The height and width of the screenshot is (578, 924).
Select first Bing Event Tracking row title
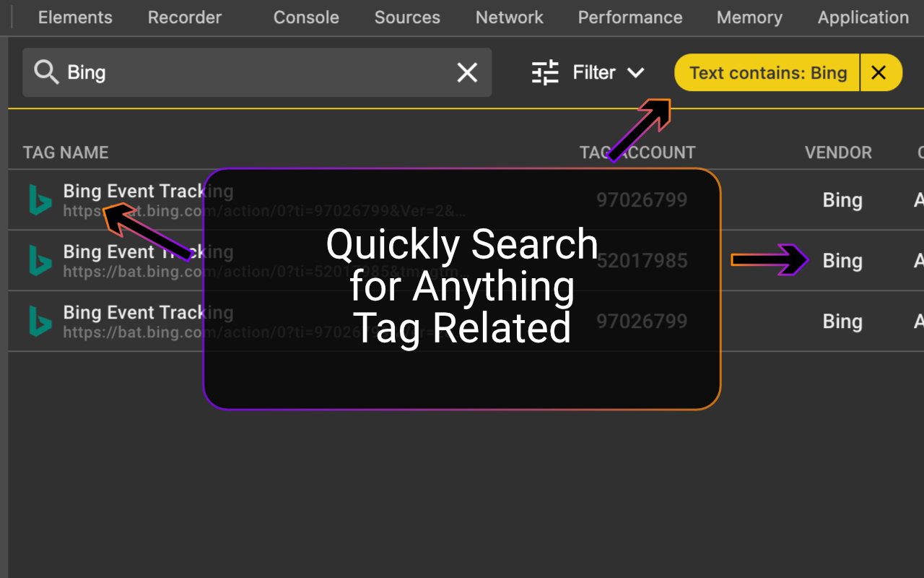148,191
